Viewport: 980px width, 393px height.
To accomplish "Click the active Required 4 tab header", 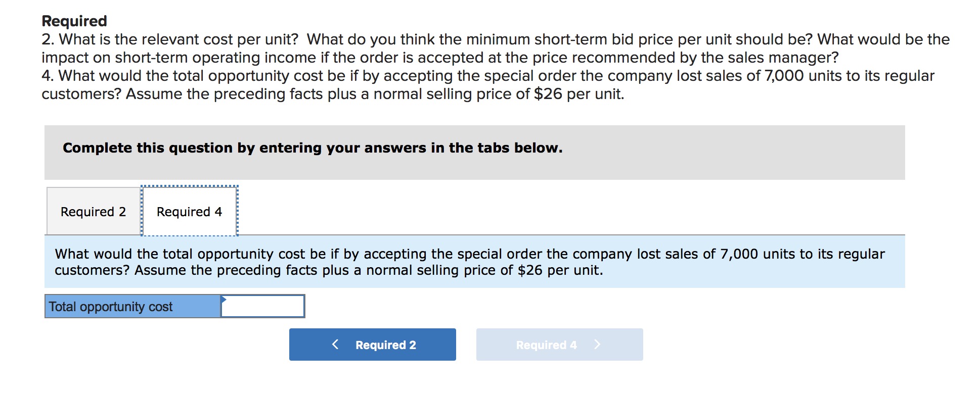I will point(189,211).
